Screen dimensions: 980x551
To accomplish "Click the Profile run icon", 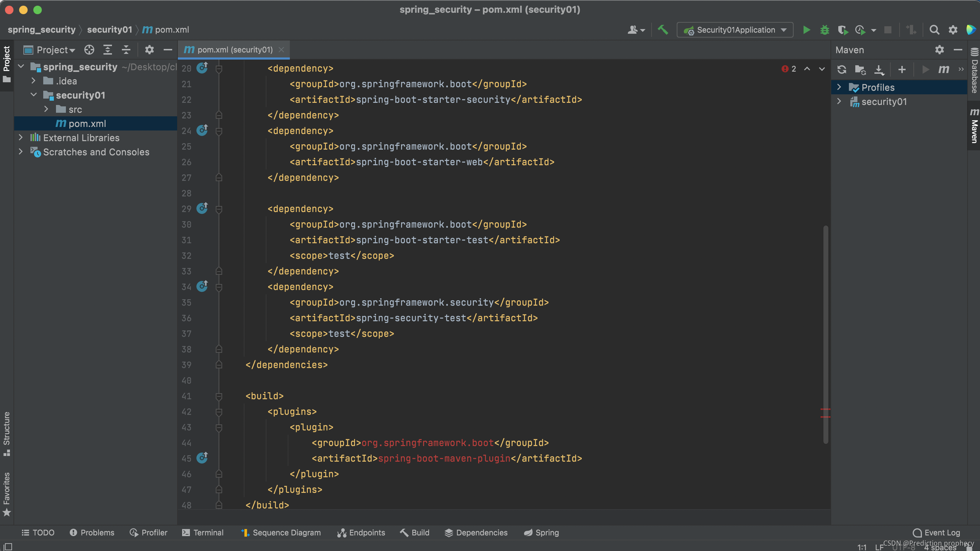I will [861, 30].
